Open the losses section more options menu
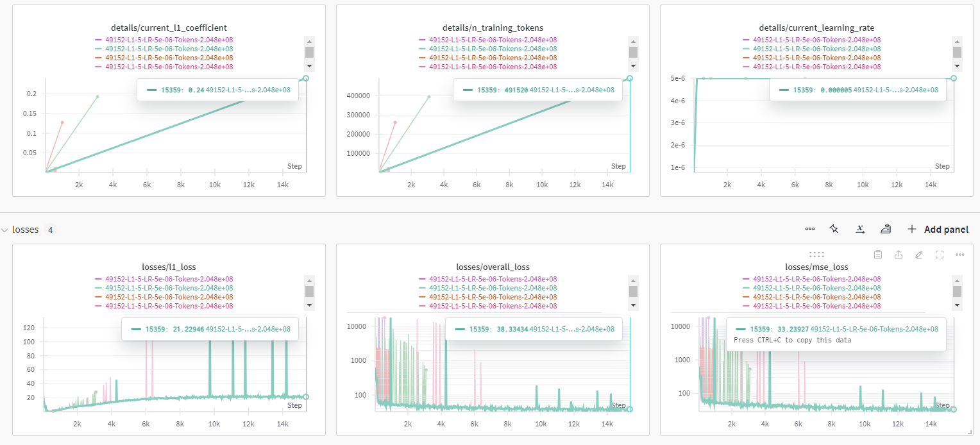 coord(810,229)
